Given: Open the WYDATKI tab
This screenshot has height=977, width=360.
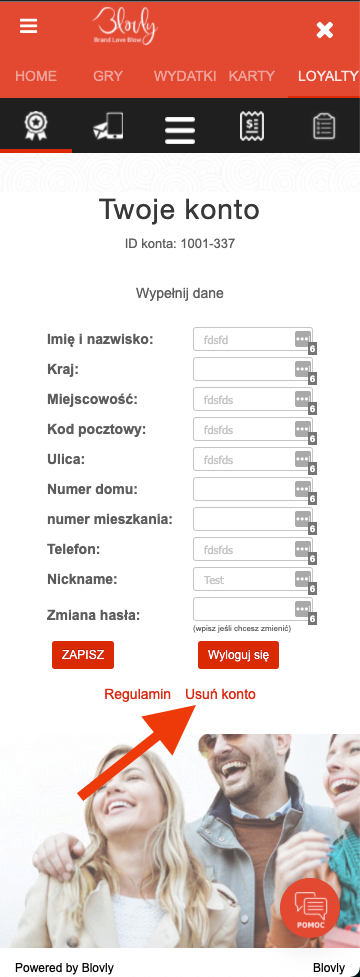Looking at the screenshot, I should click(x=185, y=76).
